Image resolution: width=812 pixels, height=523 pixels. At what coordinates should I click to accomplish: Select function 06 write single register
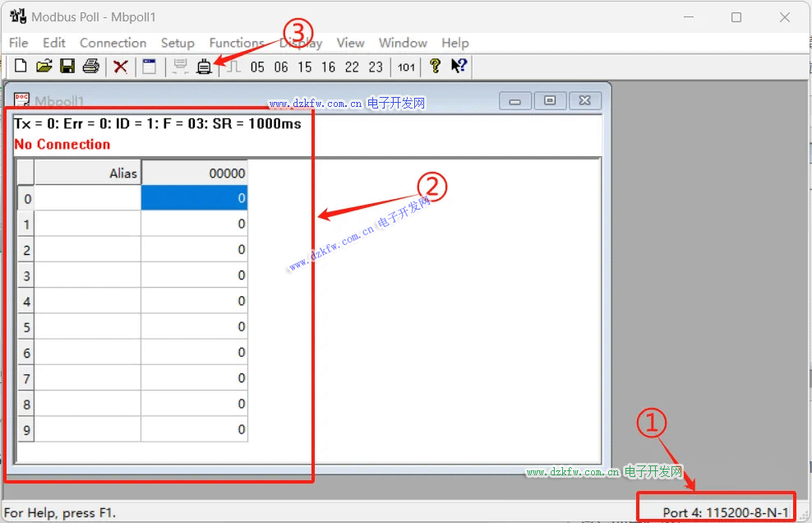(x=281, y=67)
